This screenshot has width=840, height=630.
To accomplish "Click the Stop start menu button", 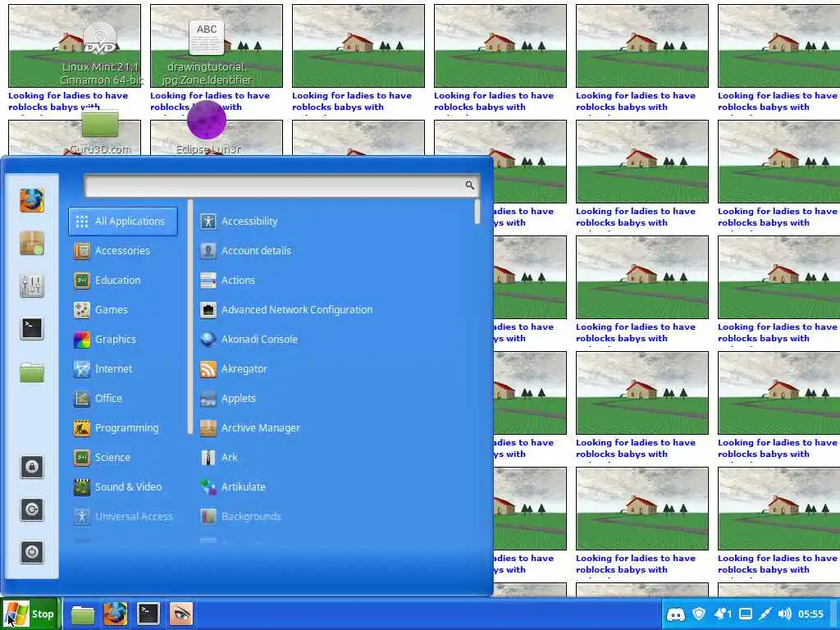I will (30, 614).
